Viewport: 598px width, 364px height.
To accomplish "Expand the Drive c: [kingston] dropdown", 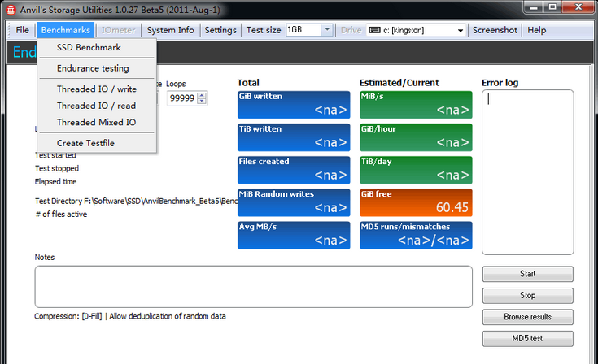I will coord(461,30).
